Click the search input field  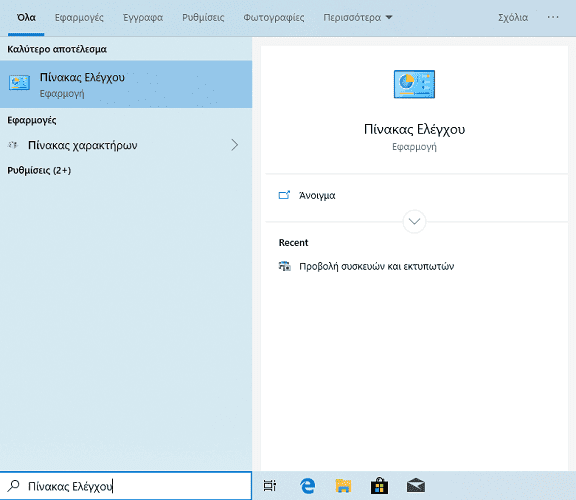[126, 486]
